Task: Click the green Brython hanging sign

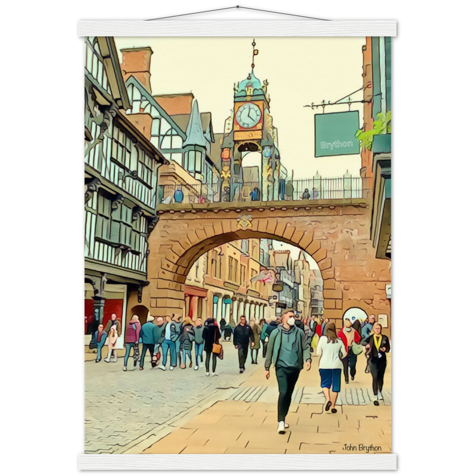Action: [337, 134]
